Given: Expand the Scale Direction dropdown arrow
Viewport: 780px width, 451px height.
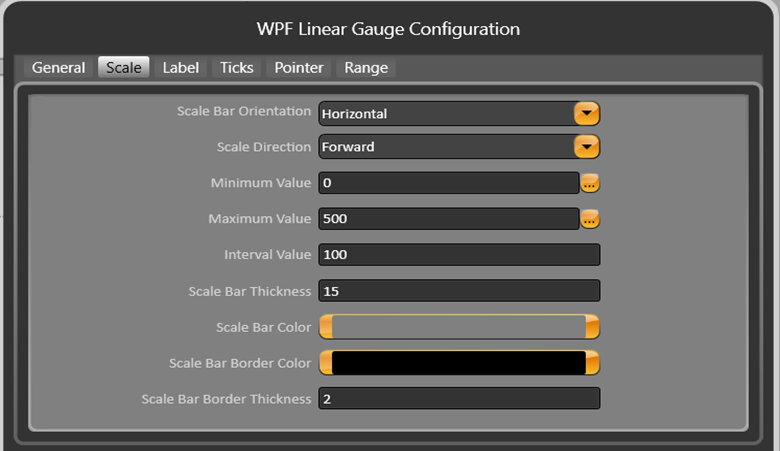Looking at the screenshot, I should click(586, 147).
